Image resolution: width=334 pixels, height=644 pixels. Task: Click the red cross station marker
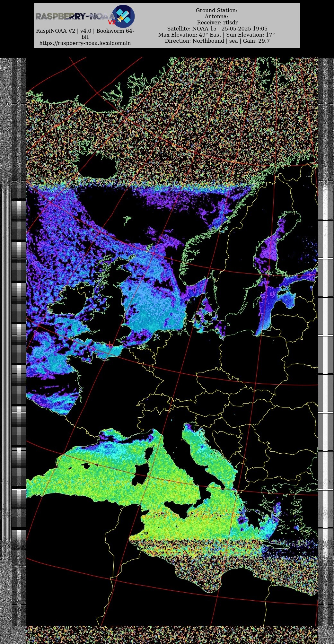pos(110,345)
